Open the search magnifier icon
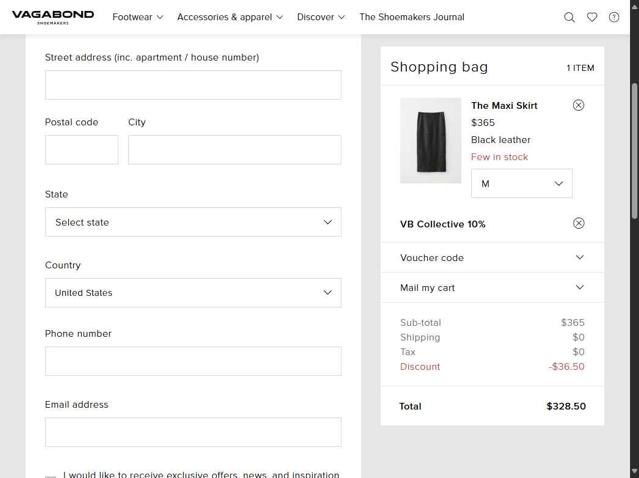The width and height of the screenshot is (639, 478). click(569, 17)
